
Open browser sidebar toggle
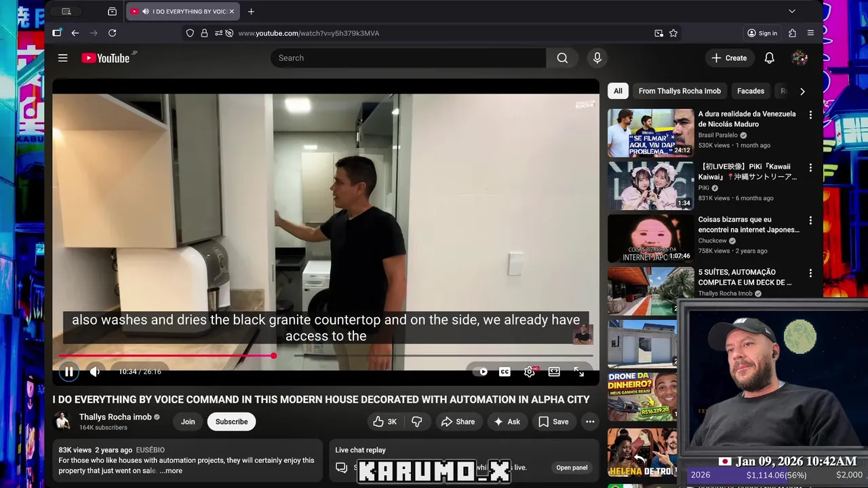(x=57, y=33)
